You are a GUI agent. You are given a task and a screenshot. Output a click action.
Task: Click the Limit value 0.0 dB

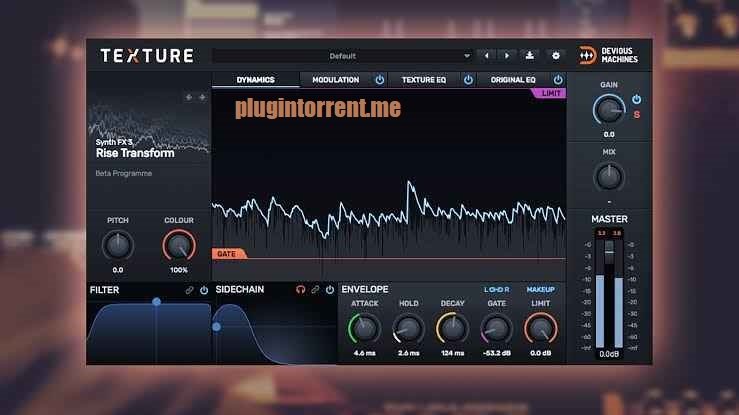click(541, 353)
